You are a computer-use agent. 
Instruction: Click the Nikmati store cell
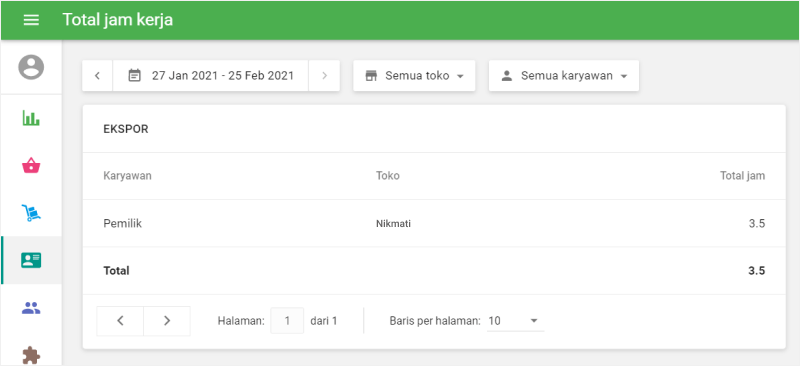[393, 224]
